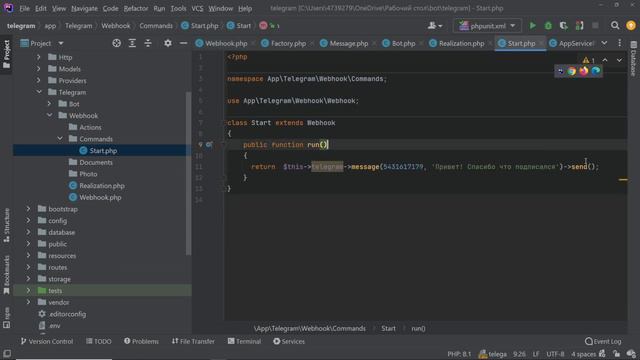Open the VCS menu

pos(197,8)
